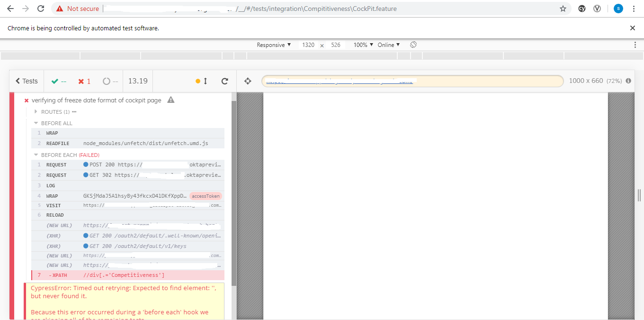The width and height of the screenshot is (644, 320).
Task: Open the Online throttling dropdown
Action: pyautogui.click(x=386, y=44)
